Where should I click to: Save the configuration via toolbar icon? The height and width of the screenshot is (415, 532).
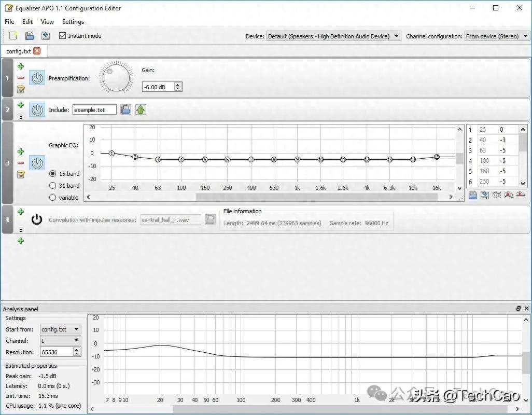pos(46,36)
